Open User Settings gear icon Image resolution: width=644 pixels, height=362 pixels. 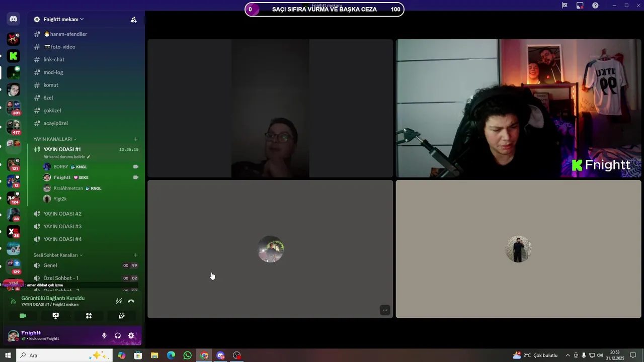click(131, 336)
